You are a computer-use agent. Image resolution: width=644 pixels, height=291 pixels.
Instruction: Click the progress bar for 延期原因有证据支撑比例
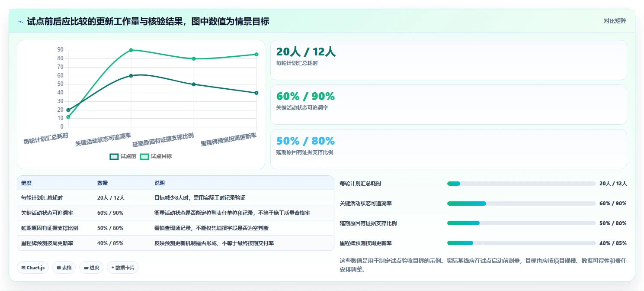point(522,223)
